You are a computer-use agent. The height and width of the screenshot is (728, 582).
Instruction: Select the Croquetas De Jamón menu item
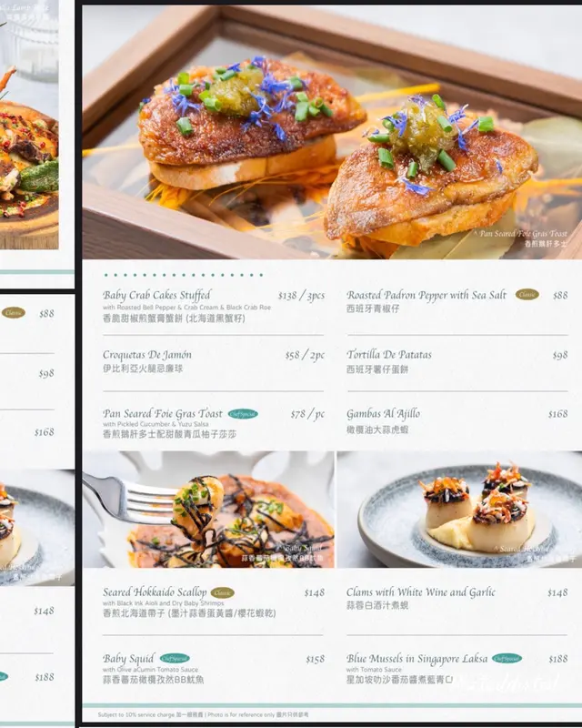click(x=213, y=361)
